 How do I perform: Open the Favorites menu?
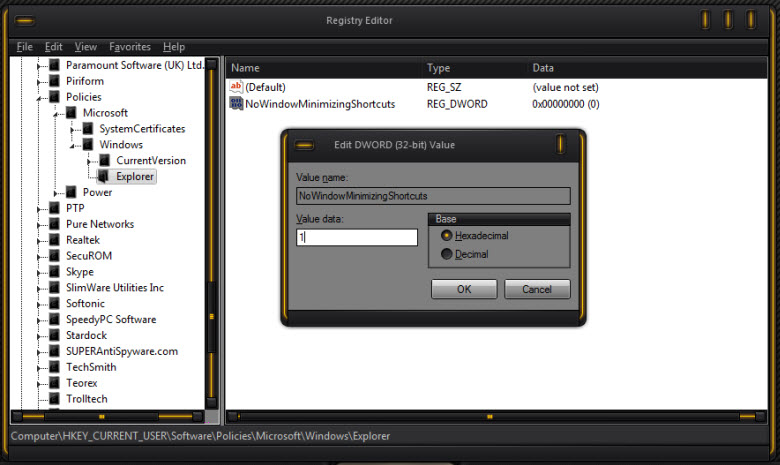pyautogui.click(x=130, y=47)
